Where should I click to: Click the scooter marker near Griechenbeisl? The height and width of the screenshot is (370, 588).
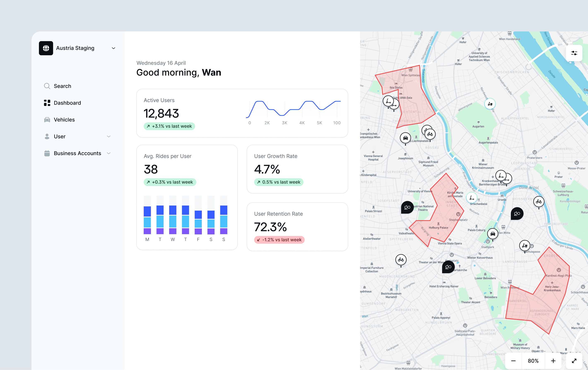(472, 198)
